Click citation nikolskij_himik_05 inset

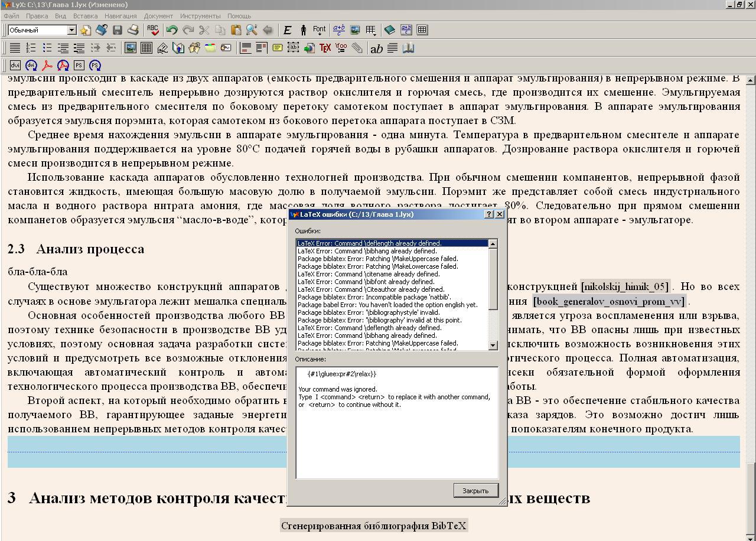[625, 286]
